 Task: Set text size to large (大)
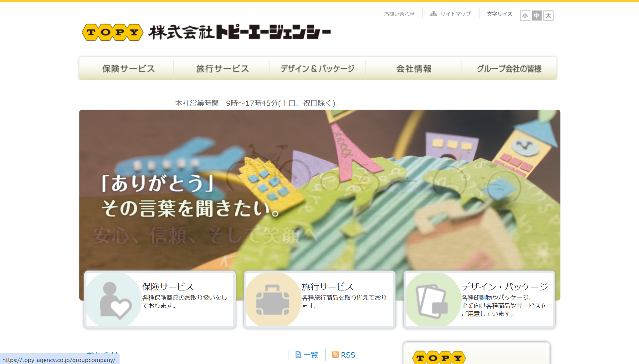coord(548,16)
